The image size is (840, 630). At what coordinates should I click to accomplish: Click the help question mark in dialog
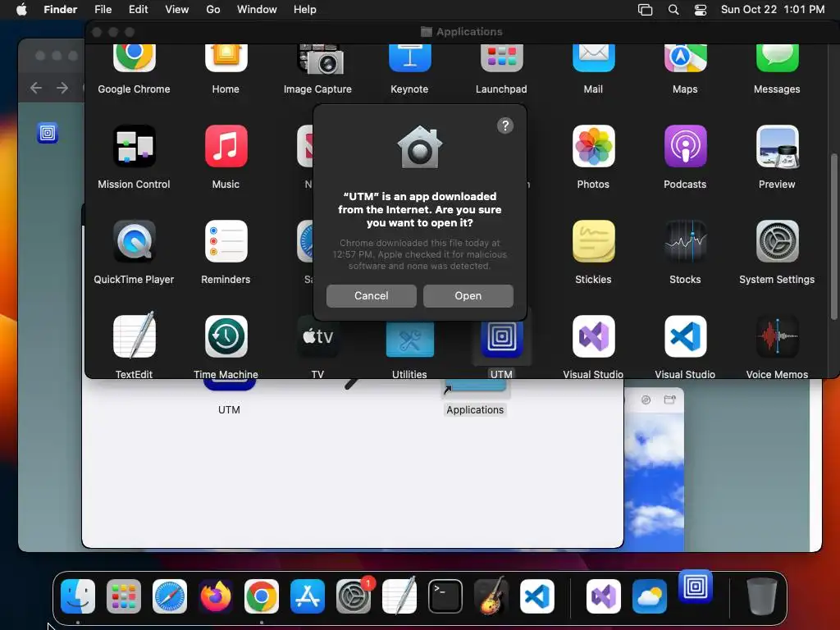coord(505,126)
